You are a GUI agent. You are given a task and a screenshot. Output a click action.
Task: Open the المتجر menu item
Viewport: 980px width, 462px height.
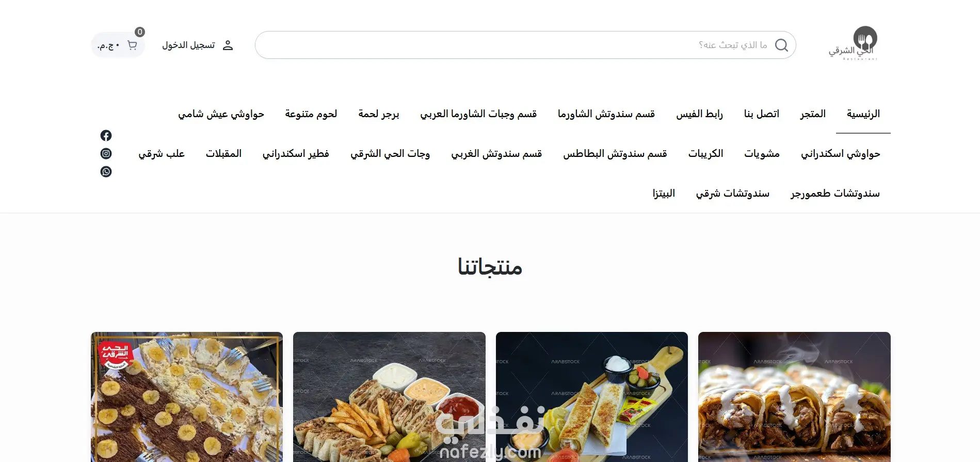click(813, 114)
